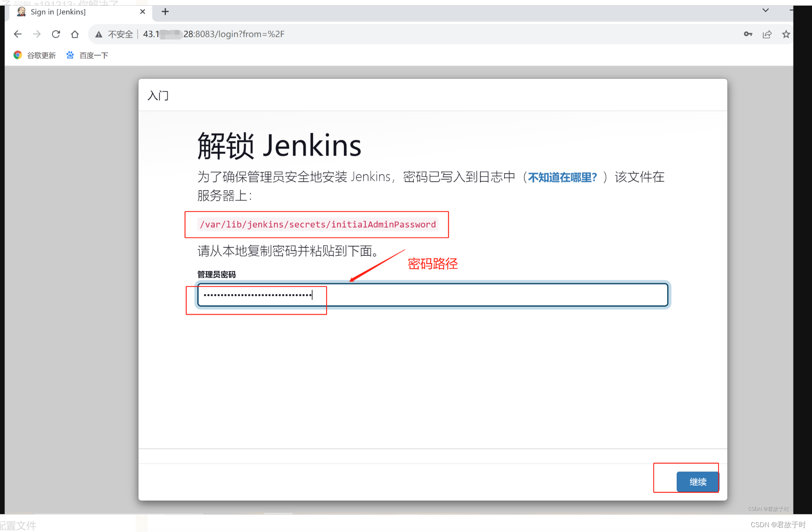The image size is (812, 532).
Task: Click the browser back arrow
Action: coord(18,34)
